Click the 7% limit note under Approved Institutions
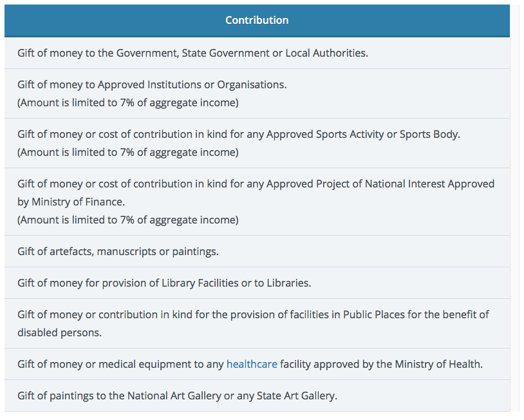 tap(128, 102)
